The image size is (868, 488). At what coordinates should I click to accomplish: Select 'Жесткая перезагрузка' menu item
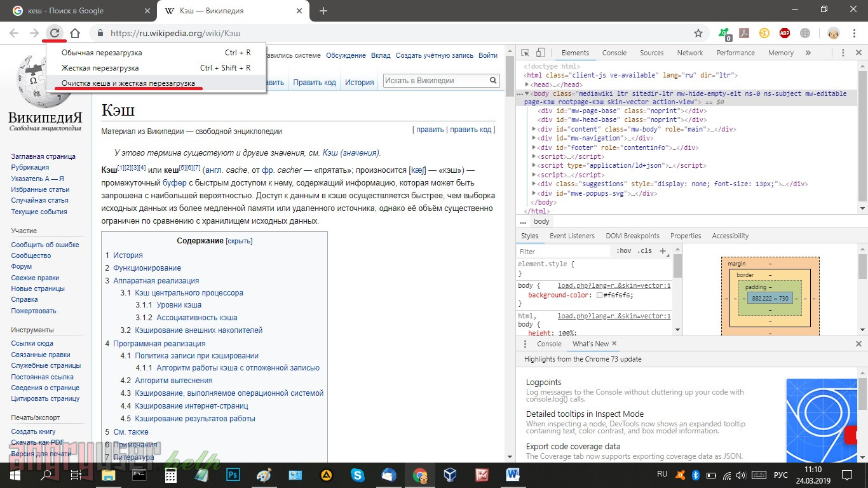pos(156,68)
